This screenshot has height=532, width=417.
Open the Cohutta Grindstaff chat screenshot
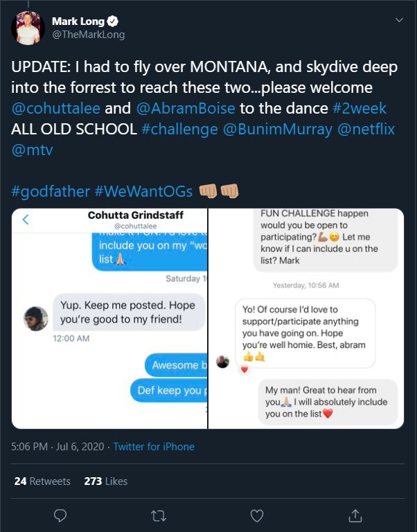tap(109, 318)
